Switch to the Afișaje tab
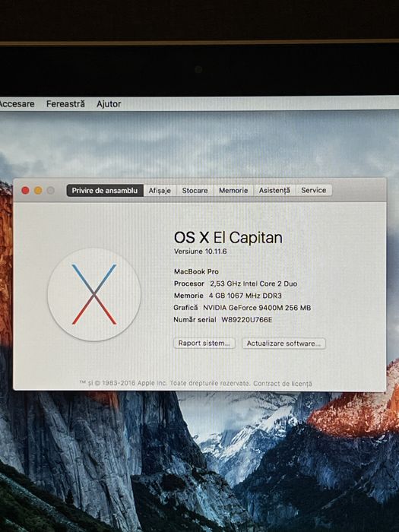Screen dimensions: 399x532 pos(160,190)
